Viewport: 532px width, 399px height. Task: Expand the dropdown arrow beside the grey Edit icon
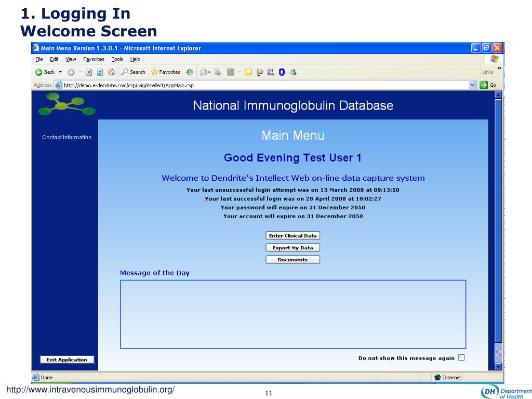(240, 72)
